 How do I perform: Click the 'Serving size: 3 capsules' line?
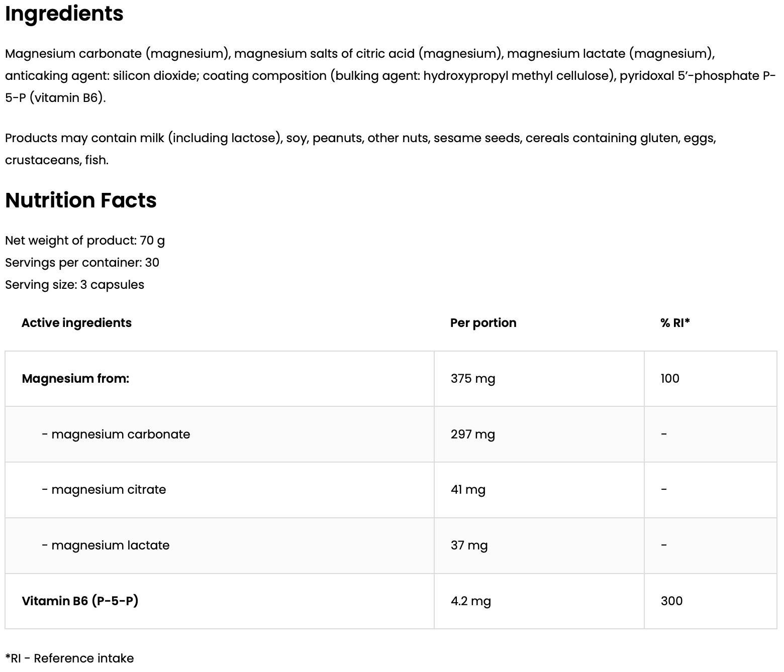pyautogui.click(x=74, y=285)
